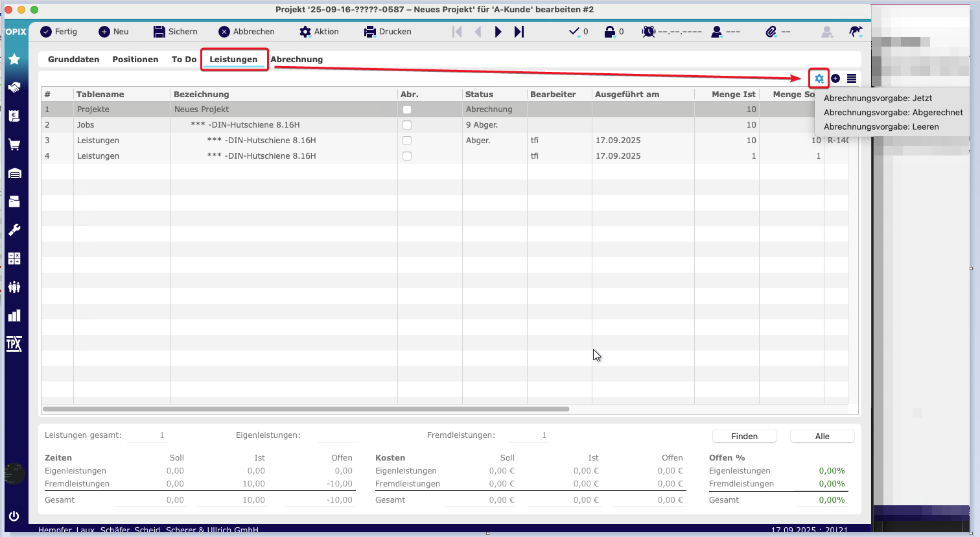
Task: Click the Alle button
Action: (x=822, y=437)
